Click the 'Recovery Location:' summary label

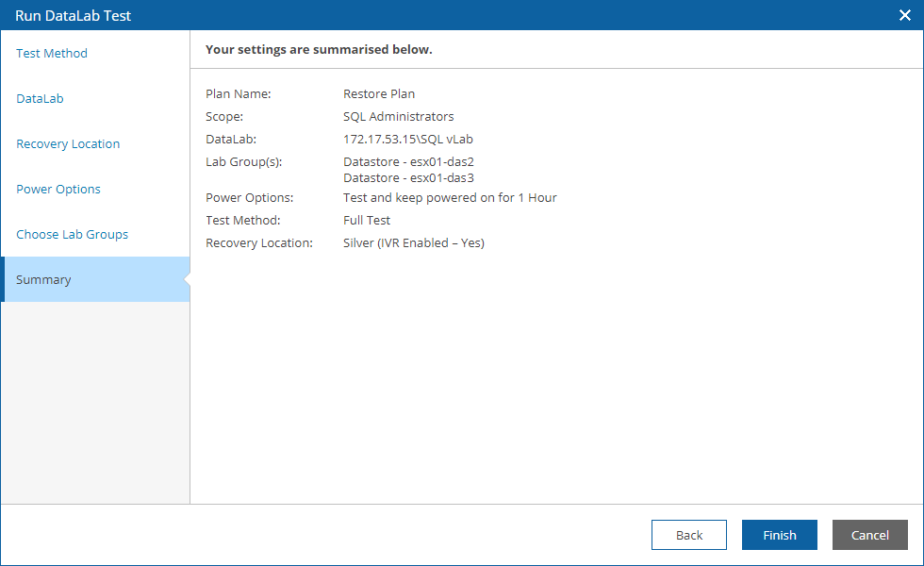[x=258, y=243]
